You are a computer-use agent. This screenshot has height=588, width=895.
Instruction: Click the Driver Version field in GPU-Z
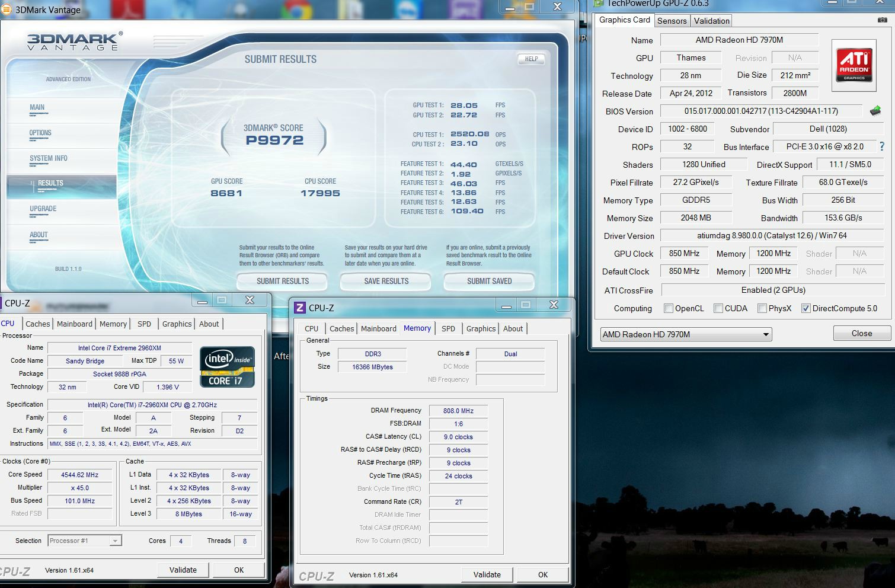[x=772, y=235]
